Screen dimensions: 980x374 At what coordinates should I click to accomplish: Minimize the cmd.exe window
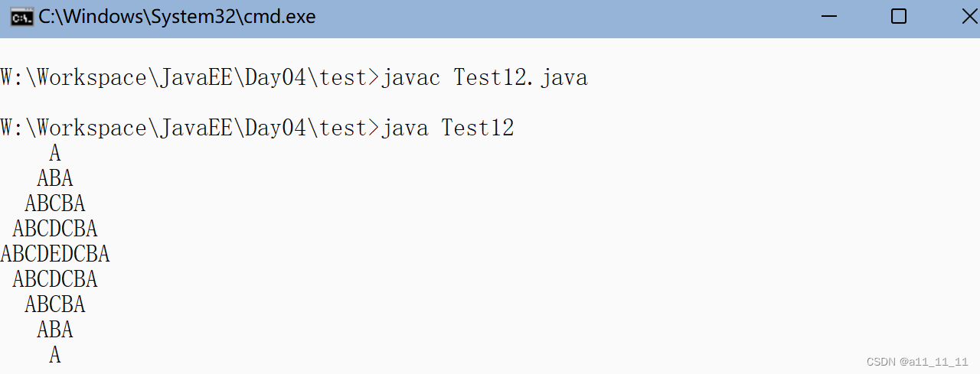point(829,17)
